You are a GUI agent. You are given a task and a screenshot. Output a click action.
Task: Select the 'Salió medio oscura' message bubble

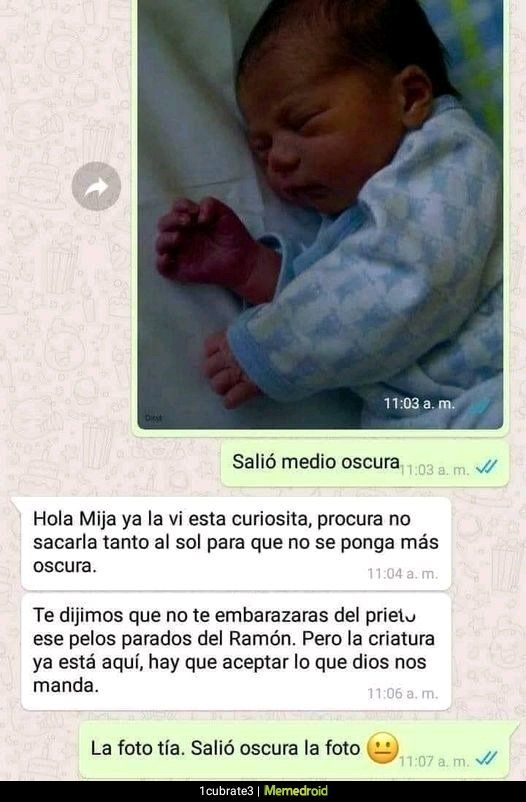point(365,463)
